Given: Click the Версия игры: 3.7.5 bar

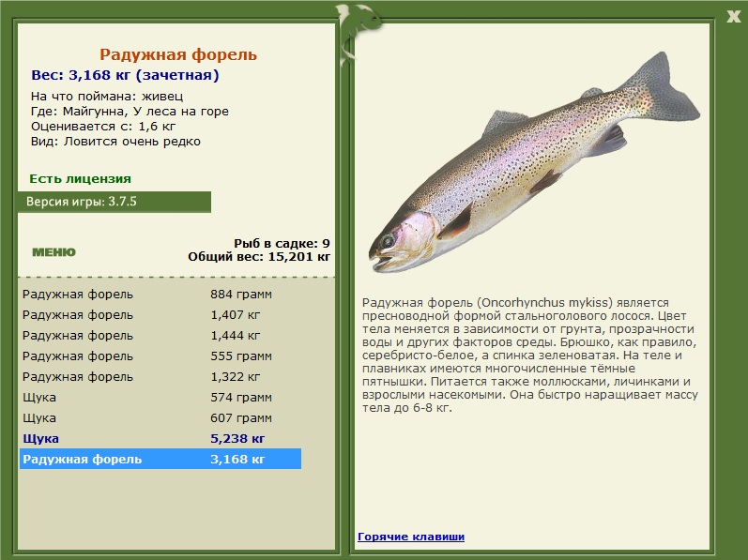Looking at the screenshot, I should tap(114, 202).
